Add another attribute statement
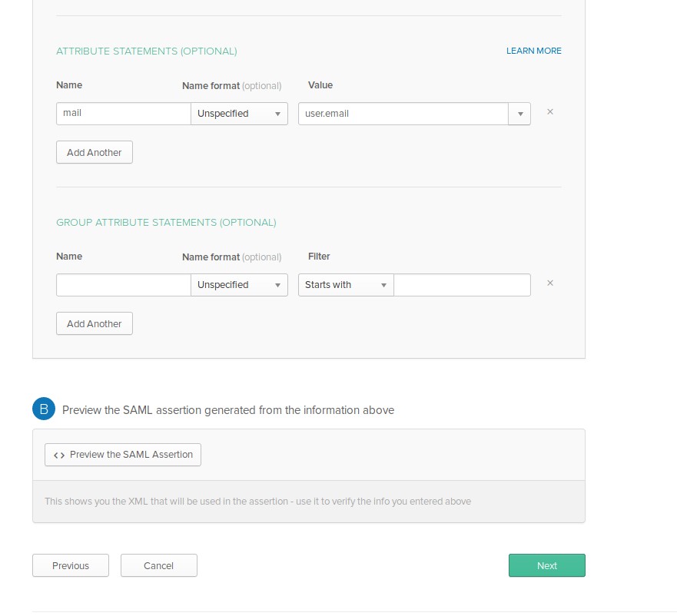The image size is (677, 616). 94,152
